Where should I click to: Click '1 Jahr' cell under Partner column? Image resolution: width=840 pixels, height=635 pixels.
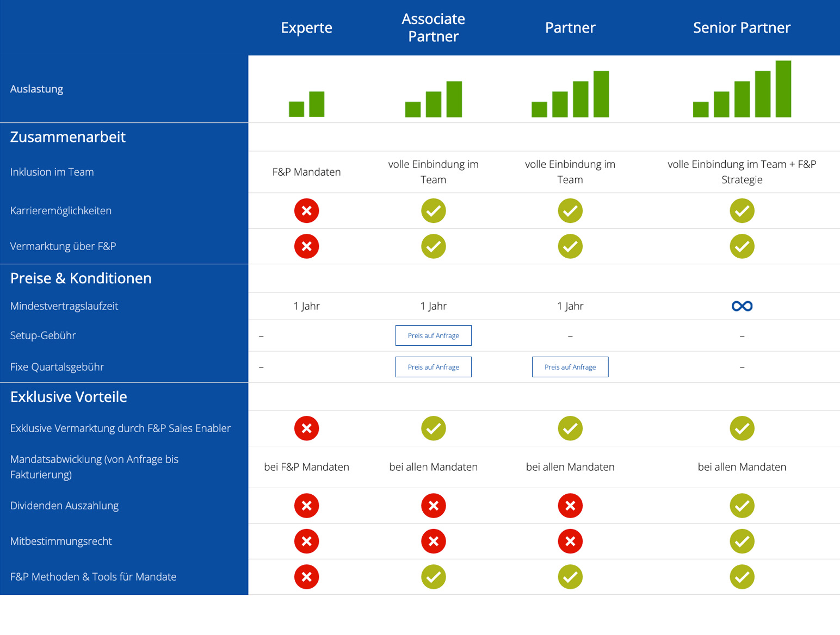tap(570, 306)
